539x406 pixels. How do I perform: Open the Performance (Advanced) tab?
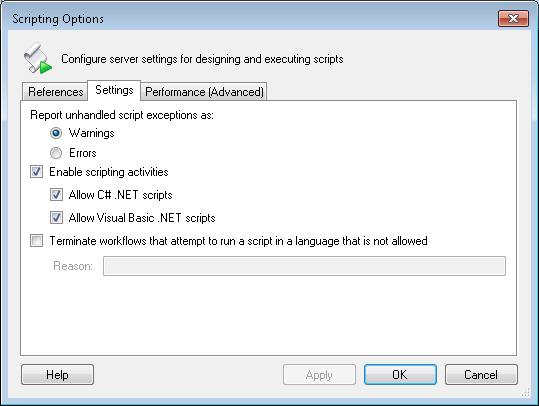pyautogui.click(x=204, y=92)
